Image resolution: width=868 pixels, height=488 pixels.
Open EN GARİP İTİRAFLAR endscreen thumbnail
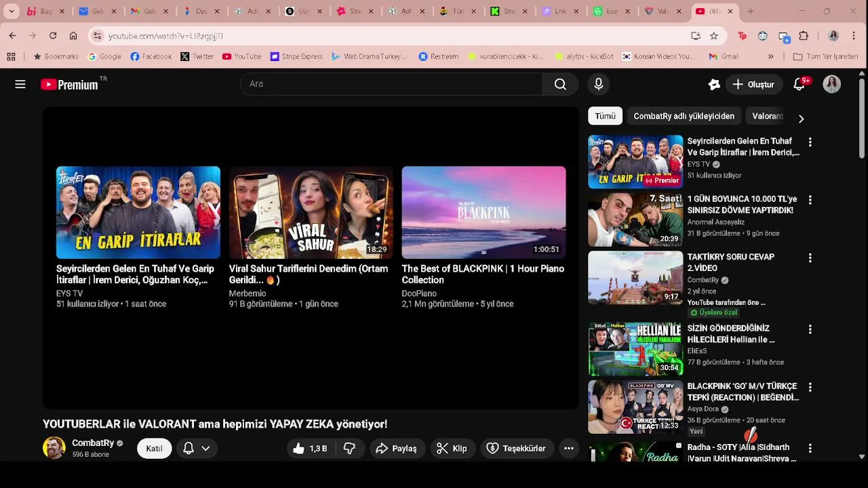138,213
